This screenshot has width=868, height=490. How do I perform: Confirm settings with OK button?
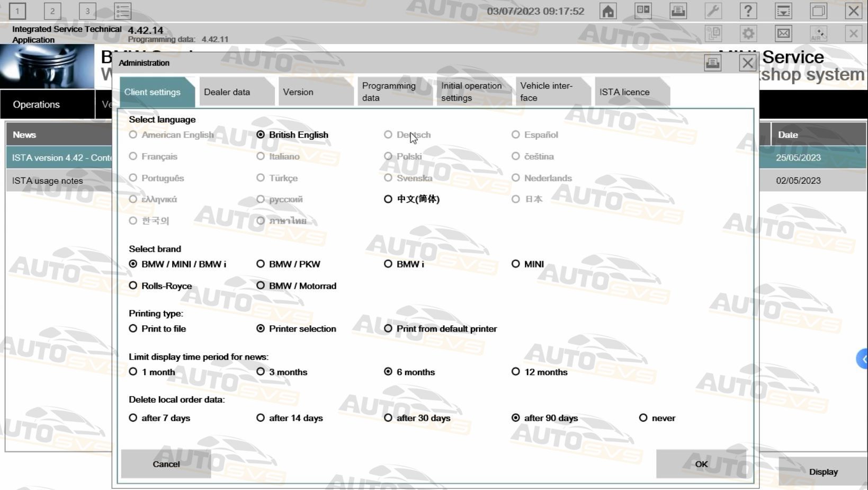[x=701, y=464]
